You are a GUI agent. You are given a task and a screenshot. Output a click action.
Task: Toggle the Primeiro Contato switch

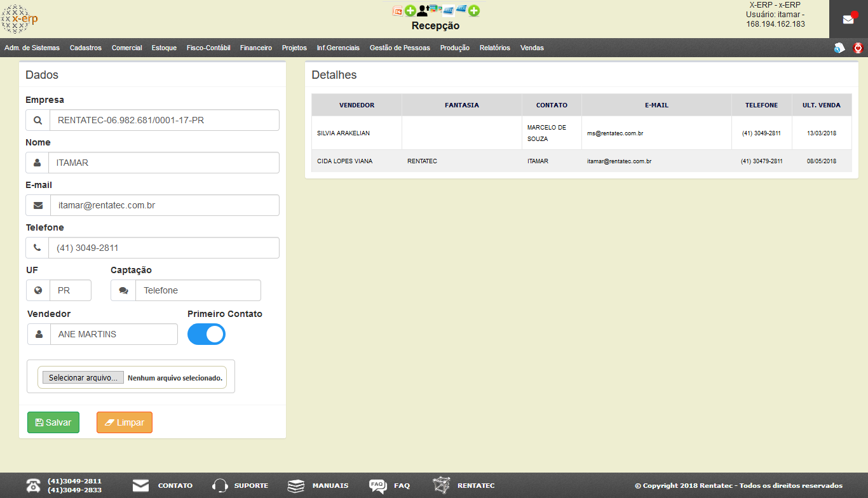click(x=207, y=334)
